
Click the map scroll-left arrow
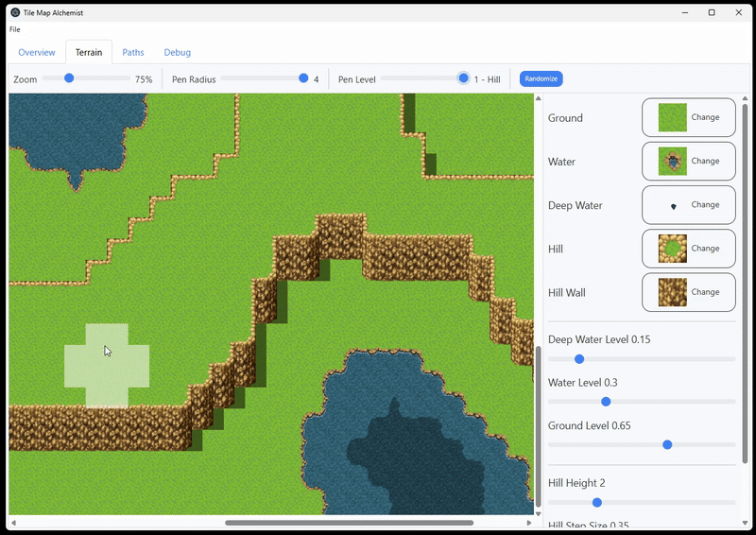click(13, 523)
